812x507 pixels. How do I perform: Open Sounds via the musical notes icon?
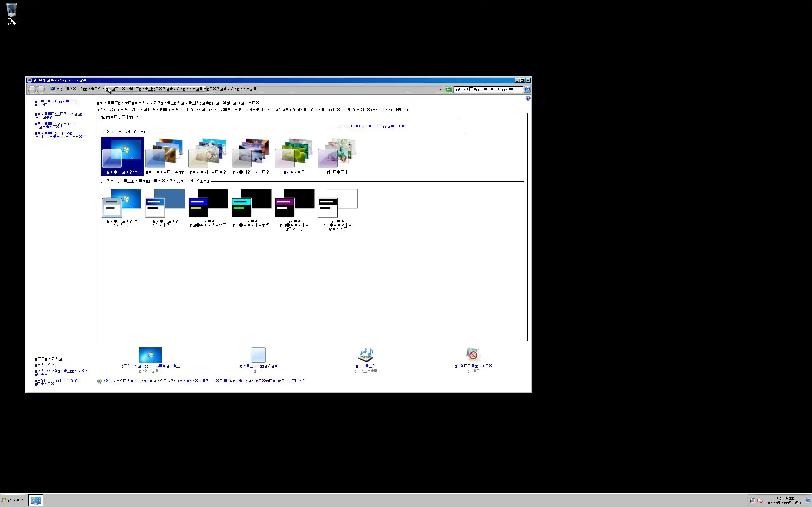pyautogui.click(x=365, y=355)
